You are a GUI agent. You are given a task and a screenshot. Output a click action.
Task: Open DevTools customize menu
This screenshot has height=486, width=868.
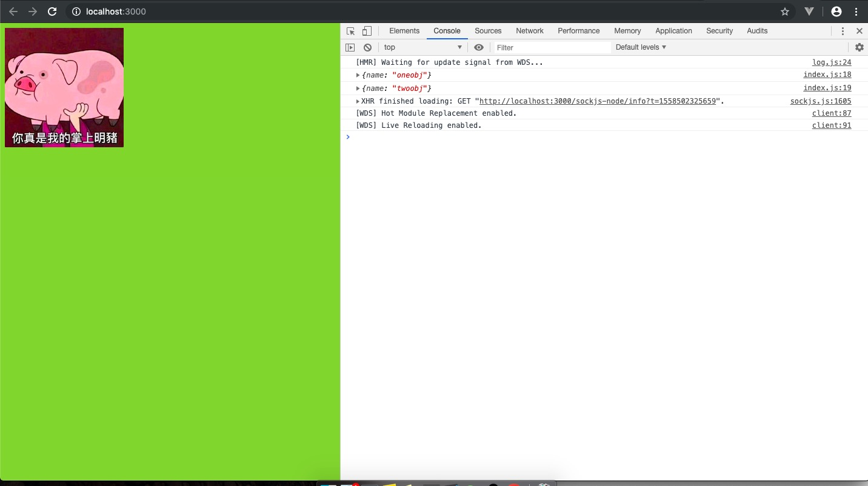(843, 31)
